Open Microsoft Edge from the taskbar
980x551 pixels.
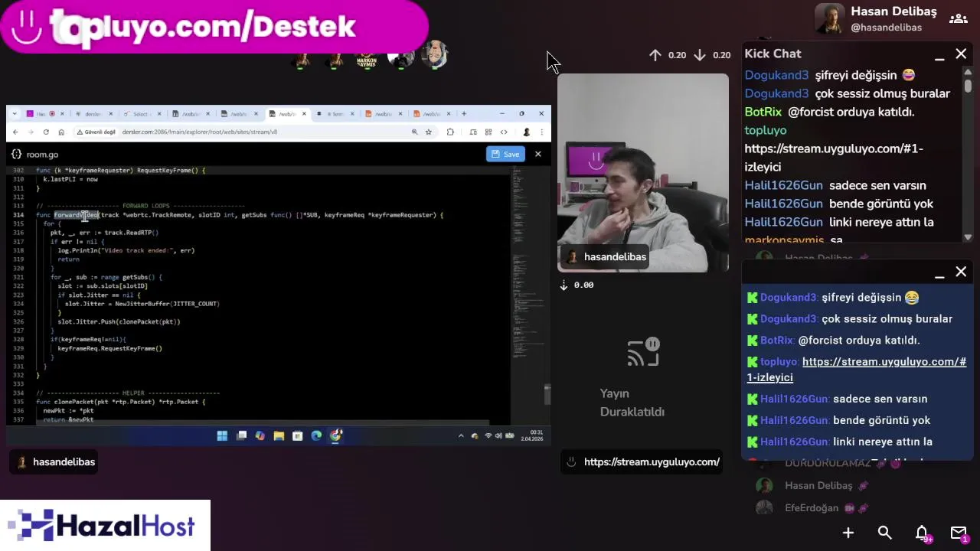tap(316, 435)
